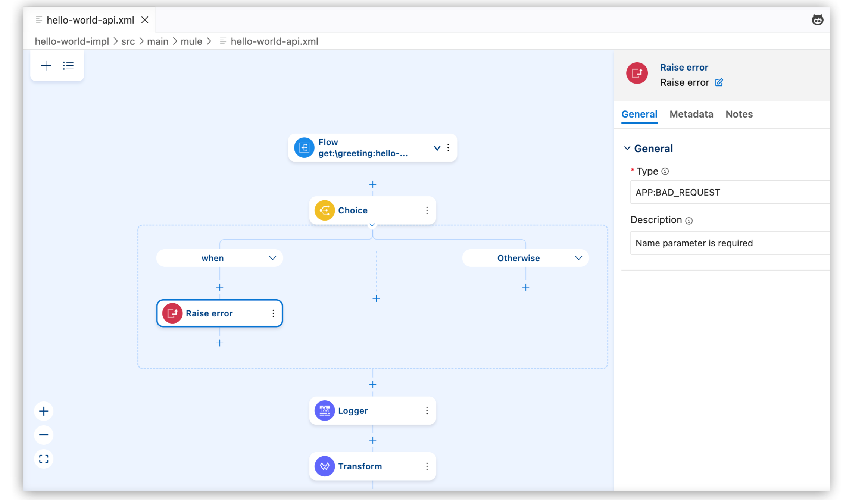Zoom out the canvas with minus button

44,435
